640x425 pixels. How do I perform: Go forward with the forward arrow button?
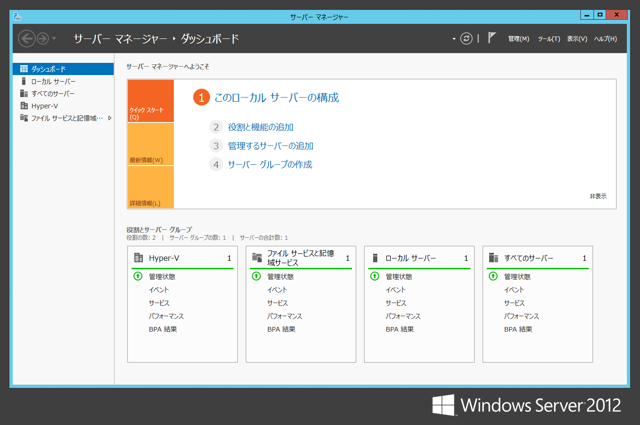(43, 39)
